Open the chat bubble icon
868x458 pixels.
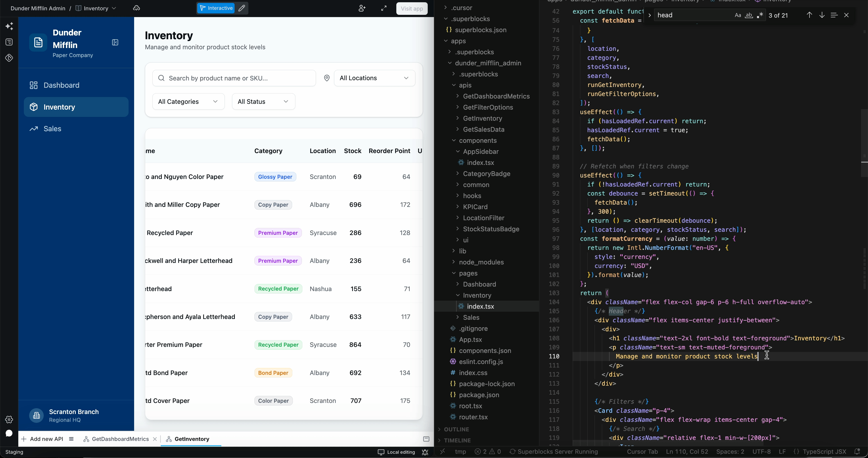[x=9, y=433]
